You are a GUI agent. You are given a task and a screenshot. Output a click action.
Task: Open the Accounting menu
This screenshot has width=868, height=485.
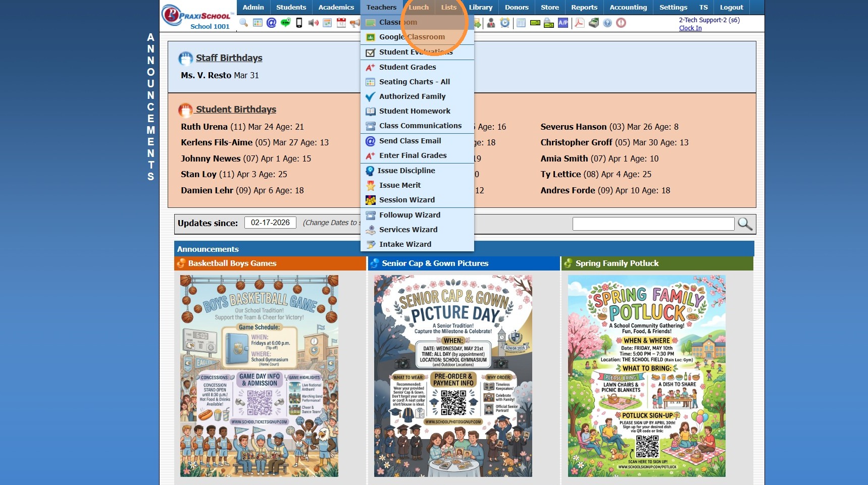[628, 7]
